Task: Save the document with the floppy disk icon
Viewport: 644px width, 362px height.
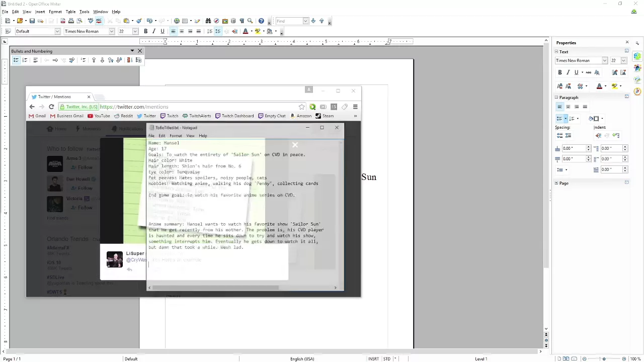Action: point(32,21)
